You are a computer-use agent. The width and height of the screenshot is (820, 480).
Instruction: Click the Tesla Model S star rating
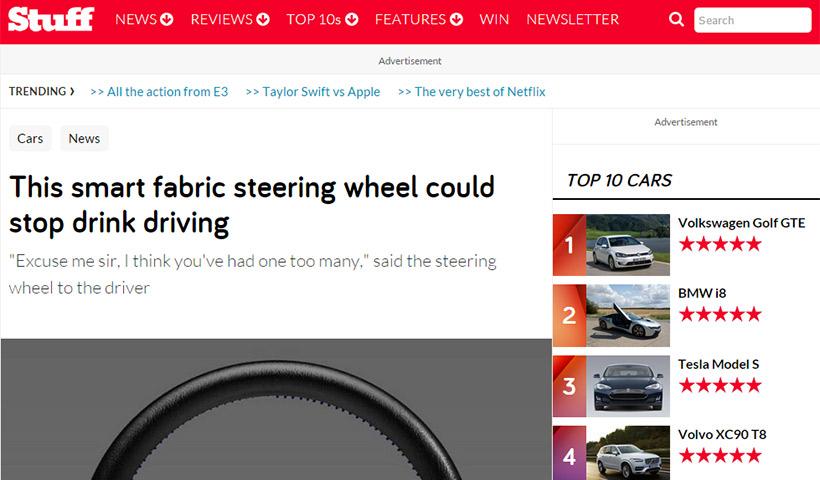[720, 385]
